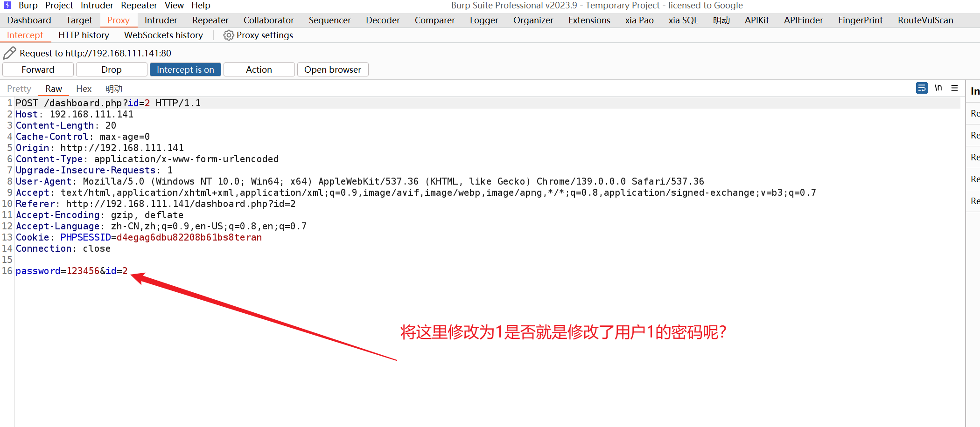This screenshot has width=980, height=427.
Task: Click the Burp Suite logo icon
Action: click(x=7, y=5)
